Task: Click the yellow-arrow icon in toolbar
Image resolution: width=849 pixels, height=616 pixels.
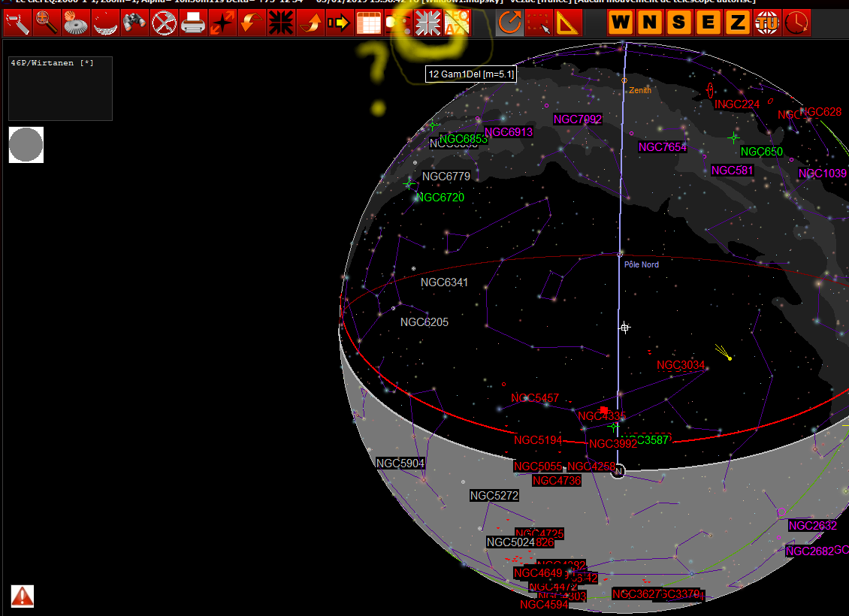Action: [339, 23]
